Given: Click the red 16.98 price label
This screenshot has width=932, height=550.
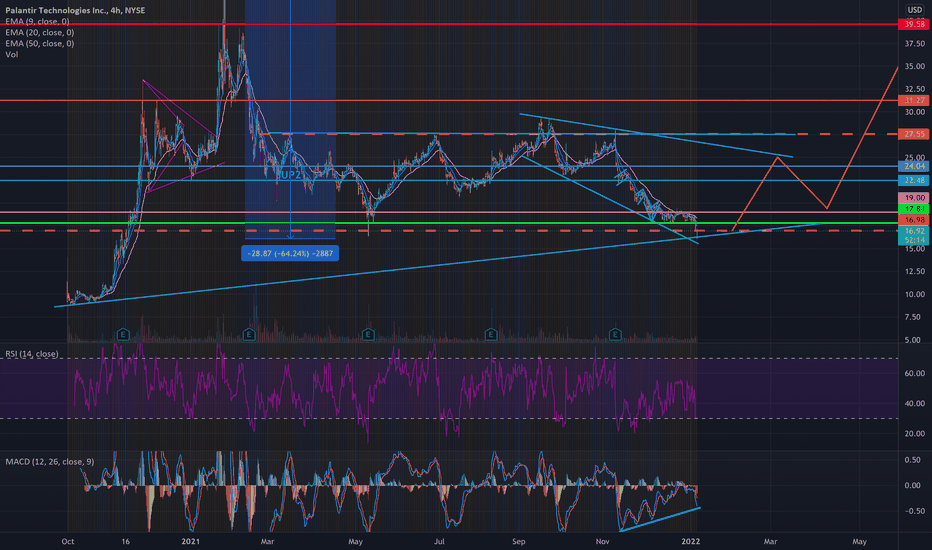Looking at the screenshot, I should pyautogui.click(x=914, y=220).
